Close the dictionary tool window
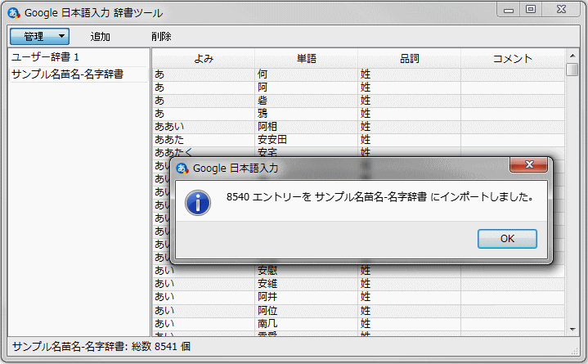 pos(561,9)
